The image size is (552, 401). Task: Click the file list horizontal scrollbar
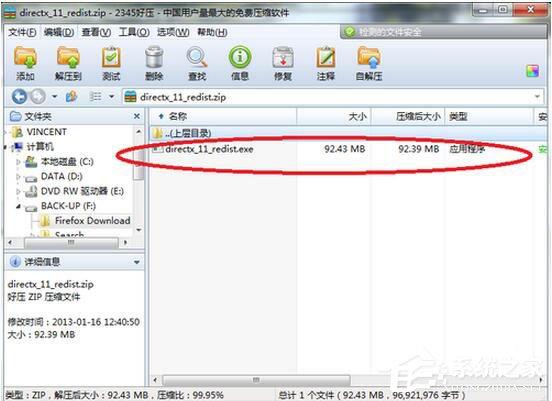coord(256,380)
